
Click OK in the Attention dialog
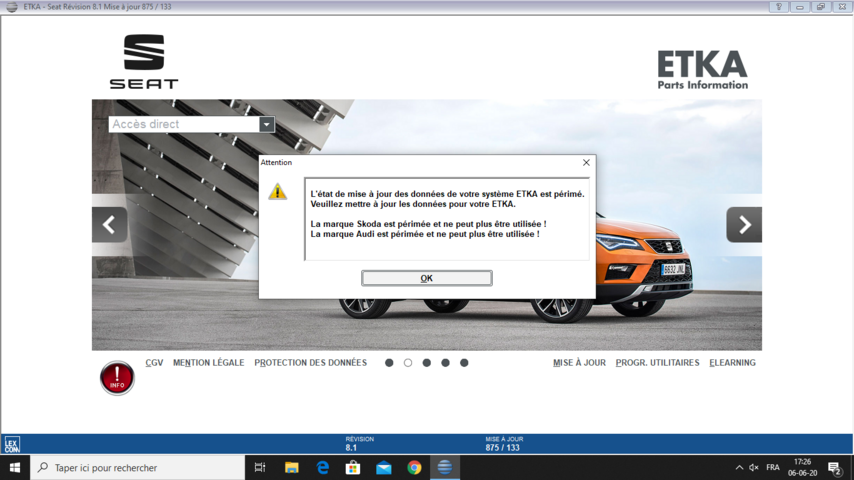click(x=426, y=278)
